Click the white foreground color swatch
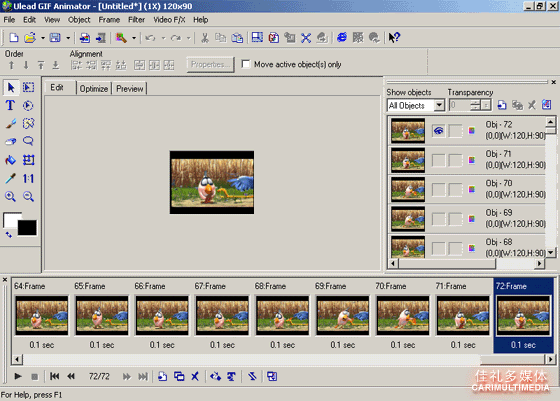This screenshot has width=560, height=401. 10,219
